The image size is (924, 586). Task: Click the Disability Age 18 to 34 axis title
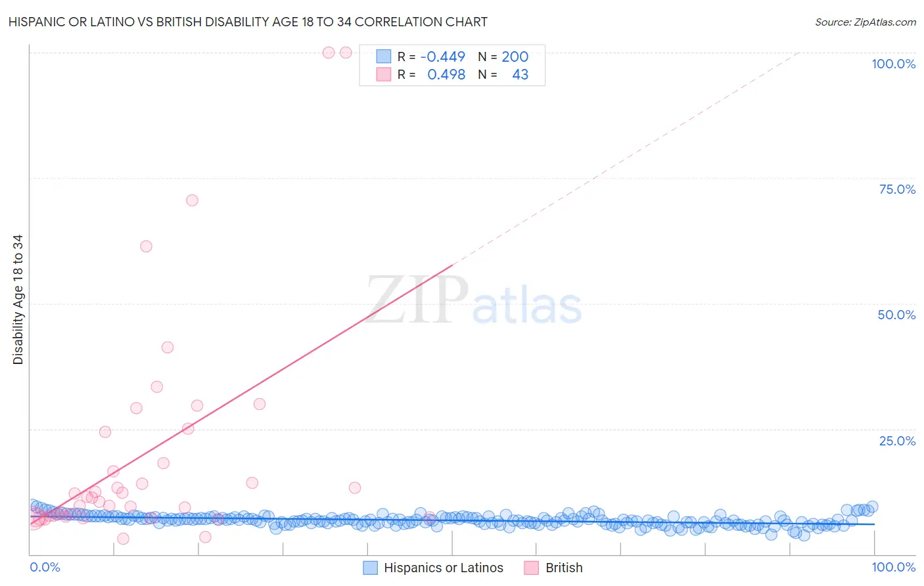(x=18, y=300)
